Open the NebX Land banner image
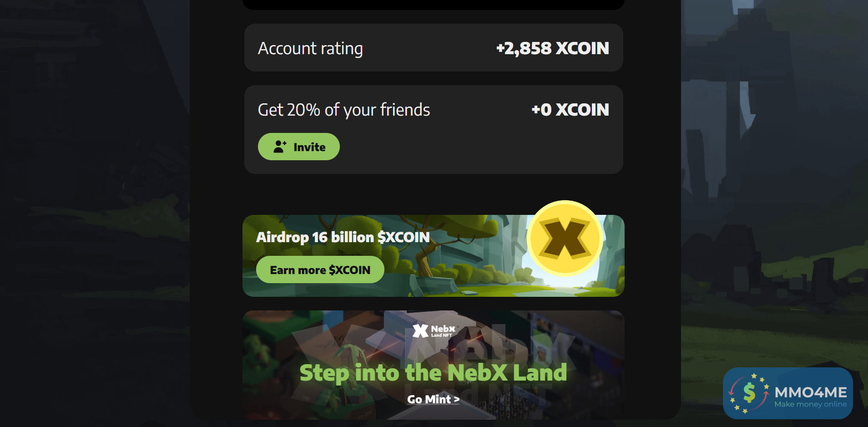Viewport: 868px width, 427px height. point(433,365)
